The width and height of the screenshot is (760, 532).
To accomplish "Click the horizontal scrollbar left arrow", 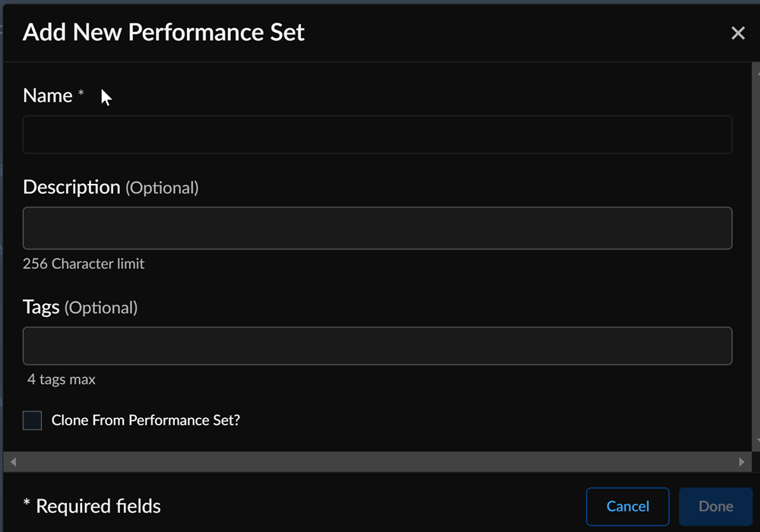I will pyautogui.click(x=13, y=461).
